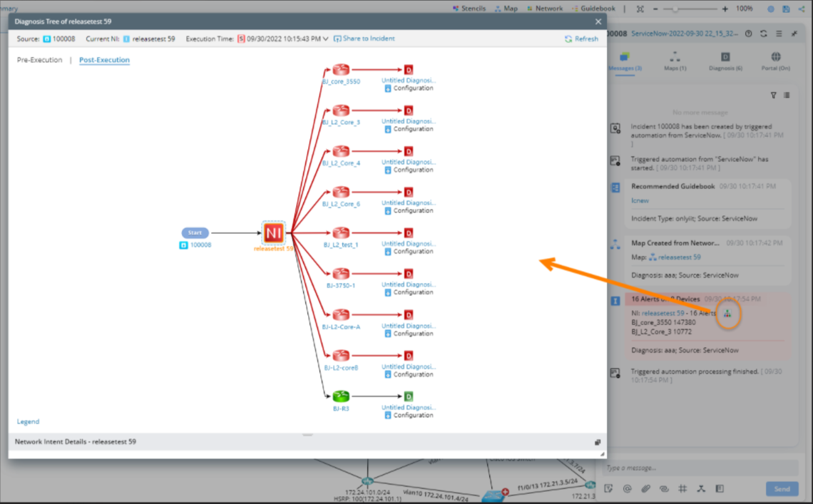This screenshot has height=504, width=813.
Task: Click the attach file paperclip icon
Action: 645,488
